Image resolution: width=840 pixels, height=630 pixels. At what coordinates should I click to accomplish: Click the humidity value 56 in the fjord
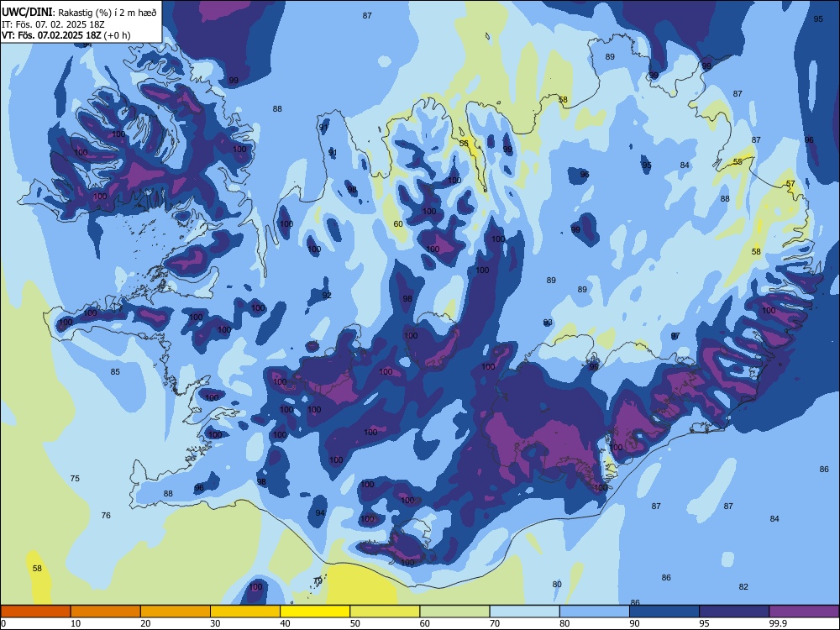[464, 144]
